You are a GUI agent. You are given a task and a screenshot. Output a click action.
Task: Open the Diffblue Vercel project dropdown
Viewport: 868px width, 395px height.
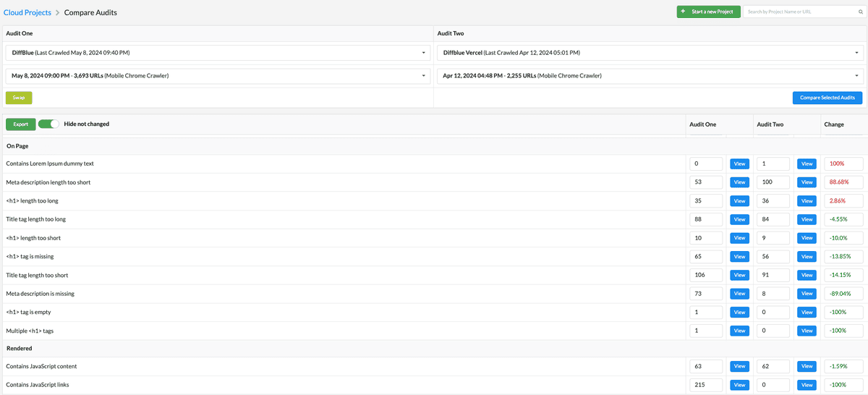point(650,53)
